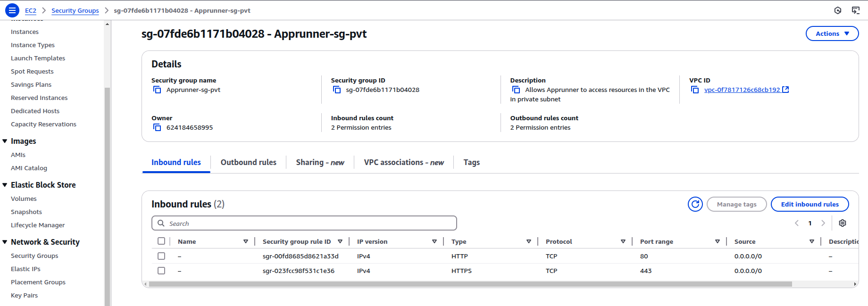This screenshot has height=306, width=868.
Task: Collapse the Network & Security section
Action: (x=5, y=242)
